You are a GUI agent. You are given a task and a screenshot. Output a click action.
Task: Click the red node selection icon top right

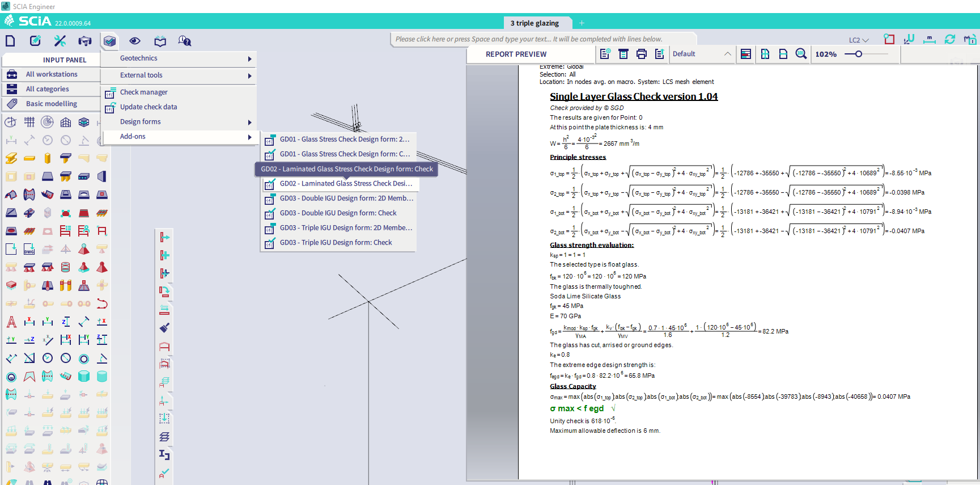coord(889,39)
